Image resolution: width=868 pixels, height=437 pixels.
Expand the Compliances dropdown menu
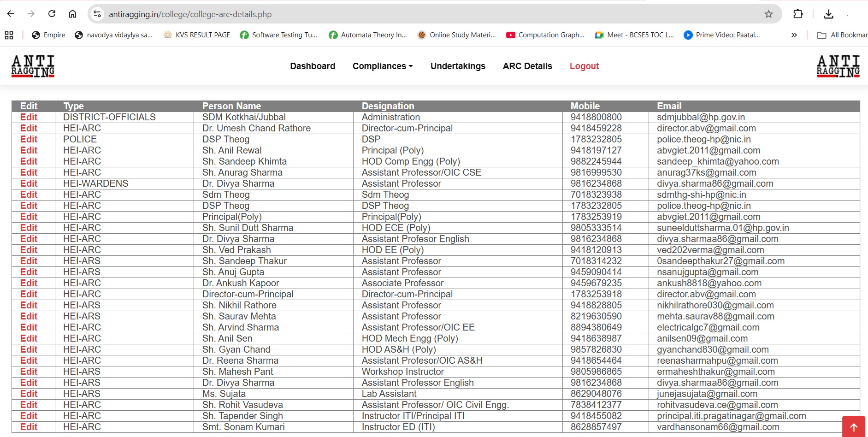(382, 66)
